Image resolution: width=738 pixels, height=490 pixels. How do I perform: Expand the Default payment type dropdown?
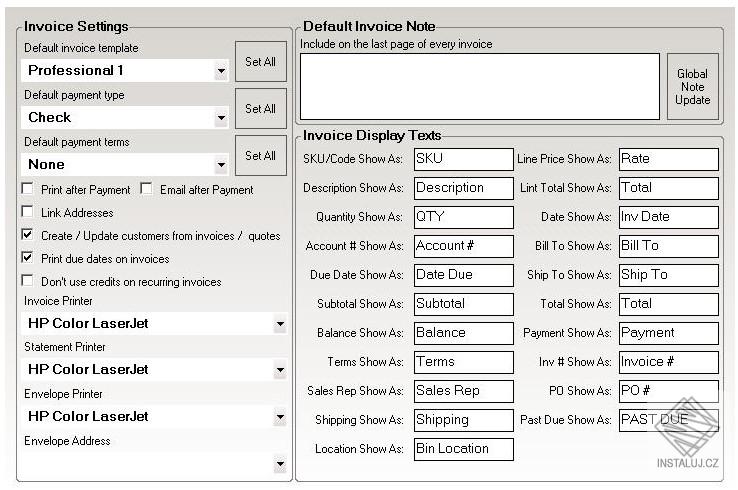coord(220,118)
